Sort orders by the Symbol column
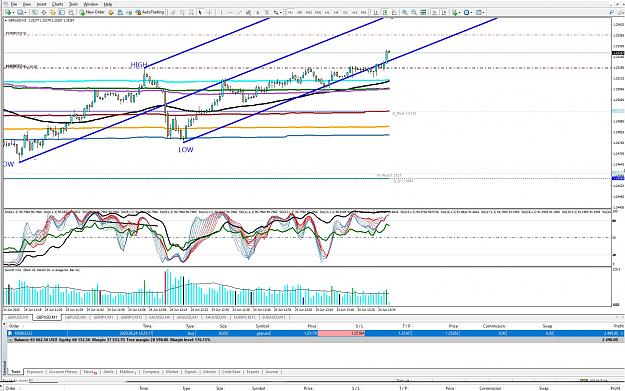Viewport: 625px width, 391px height. coord(262,326)
